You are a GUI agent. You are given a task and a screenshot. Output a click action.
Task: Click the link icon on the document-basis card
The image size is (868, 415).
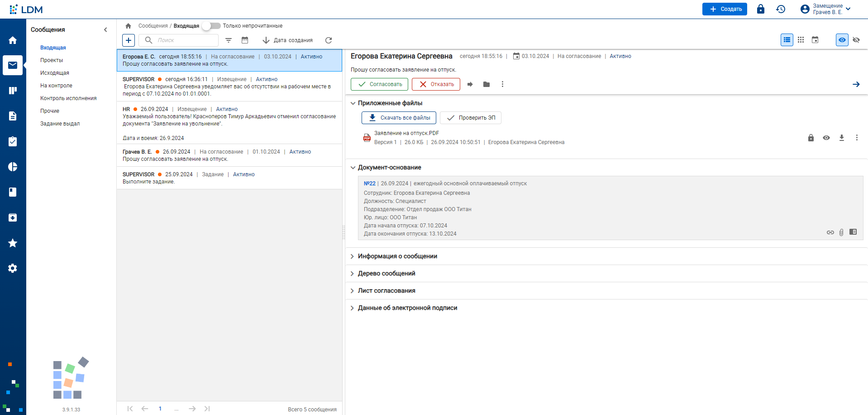(x=830, y=232)
